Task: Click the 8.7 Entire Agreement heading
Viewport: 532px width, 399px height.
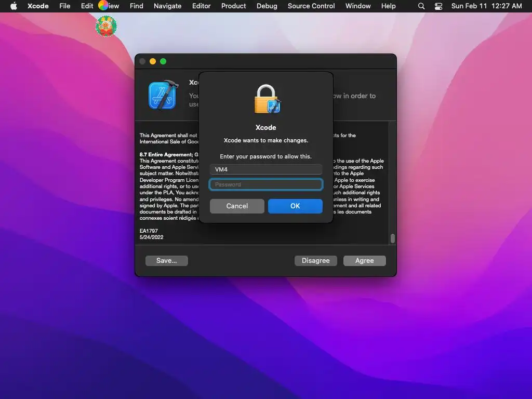Action: (169, 154)
